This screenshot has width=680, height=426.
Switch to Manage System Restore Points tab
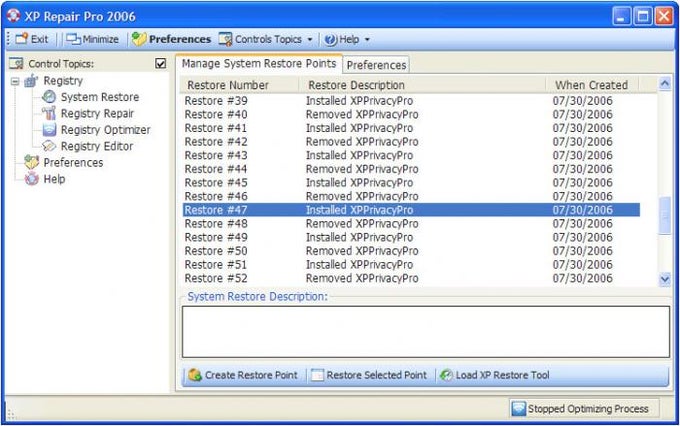[x=259, y=64]
